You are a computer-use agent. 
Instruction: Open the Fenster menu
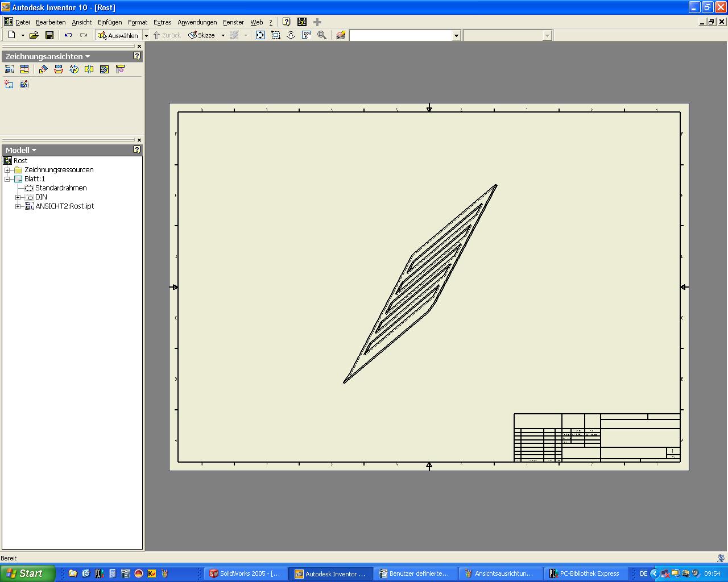(x=233, y=22)
